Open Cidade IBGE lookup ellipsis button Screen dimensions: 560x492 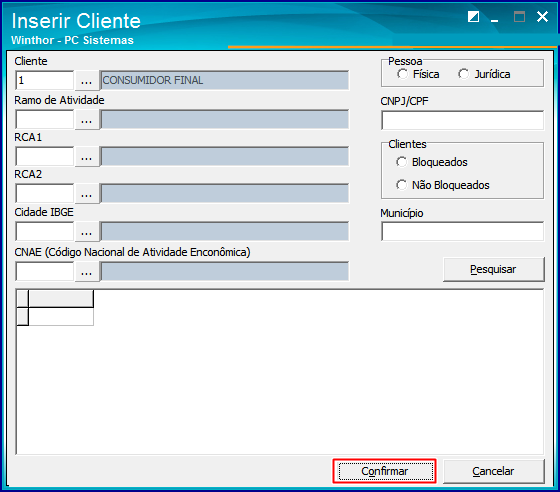[x=86, y=231]
